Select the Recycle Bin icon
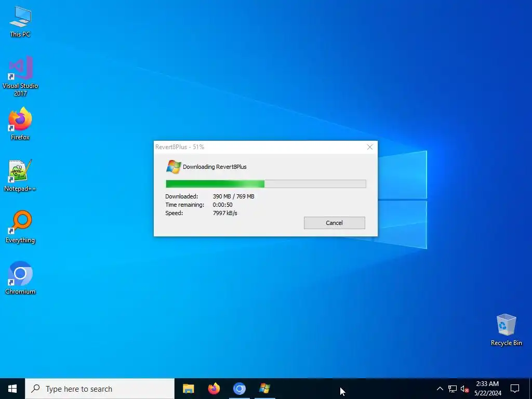 tap(506, 330)
